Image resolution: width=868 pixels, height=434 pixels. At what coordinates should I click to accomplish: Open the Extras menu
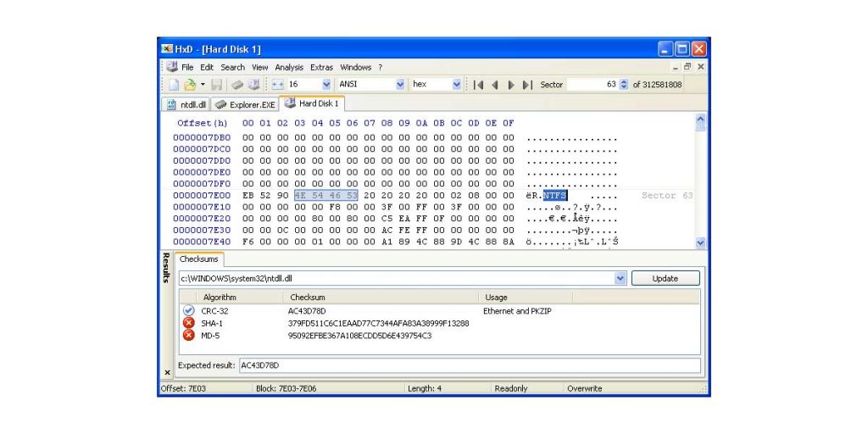321,68
